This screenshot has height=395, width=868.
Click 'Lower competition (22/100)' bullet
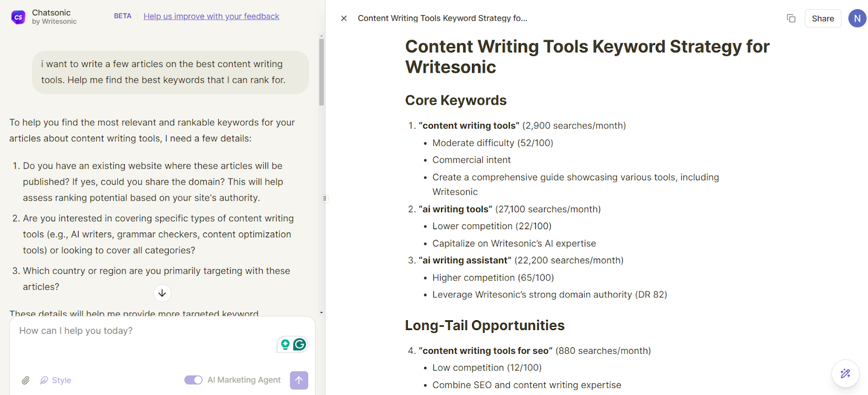pos(492,226)
